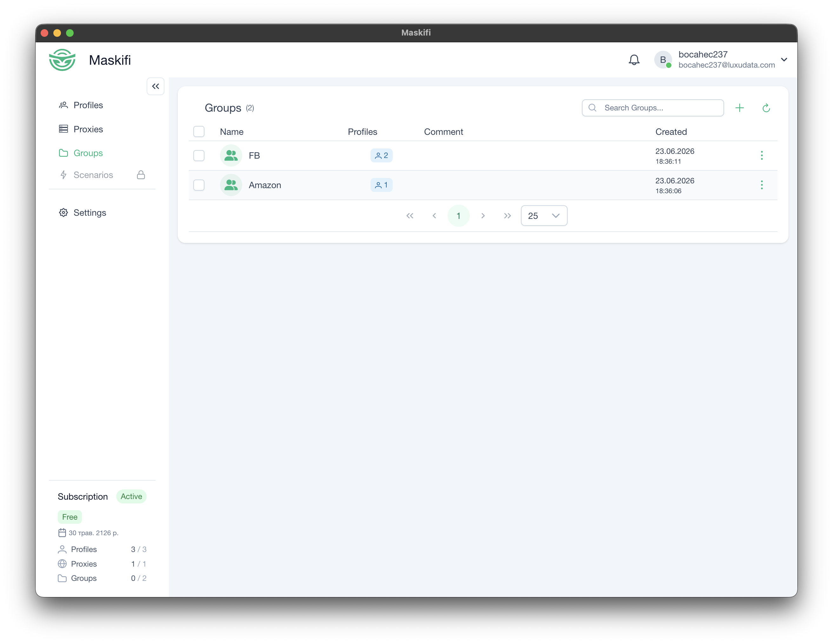Open the Amazon row three-dot menu

(x=762, y=185)
